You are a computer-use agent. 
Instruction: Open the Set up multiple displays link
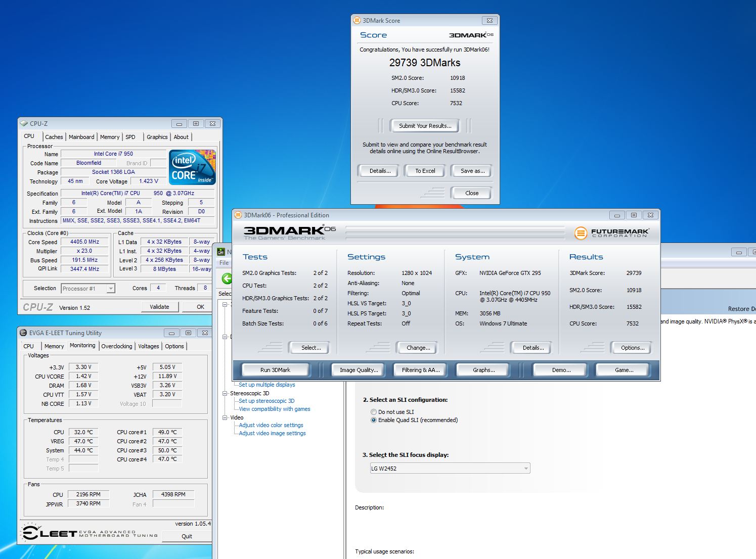(266, 385)
